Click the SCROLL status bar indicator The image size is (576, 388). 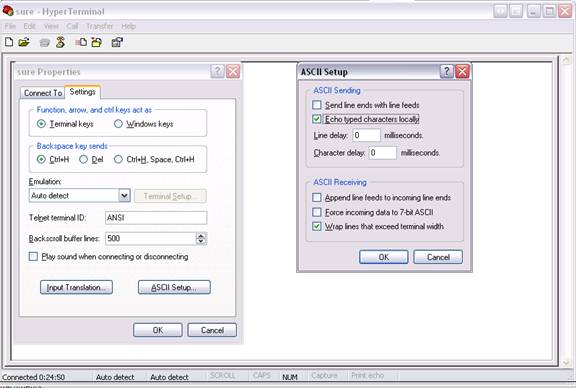(x=223, y=376)
